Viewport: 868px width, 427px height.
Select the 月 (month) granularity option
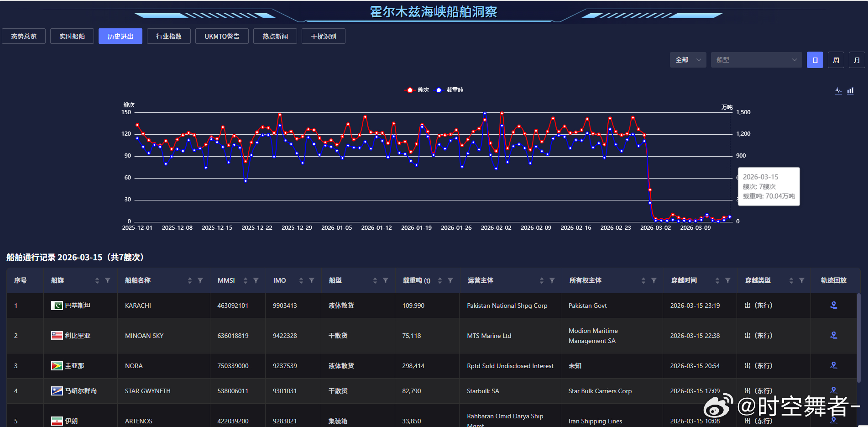(x=857, y=60)
